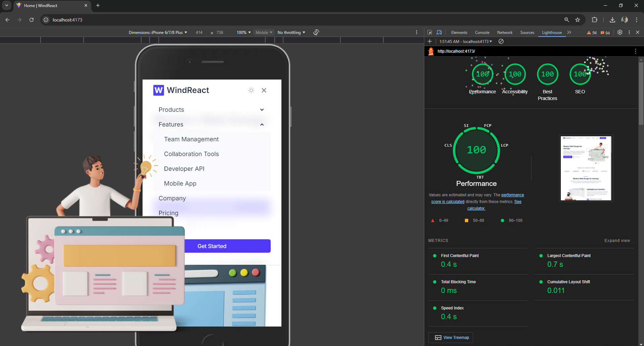The height and width of the screenshot is (346, 644).
Task: Open the Chrome three-dot menu
Action: pyautogui.click(x=636, y=20)
